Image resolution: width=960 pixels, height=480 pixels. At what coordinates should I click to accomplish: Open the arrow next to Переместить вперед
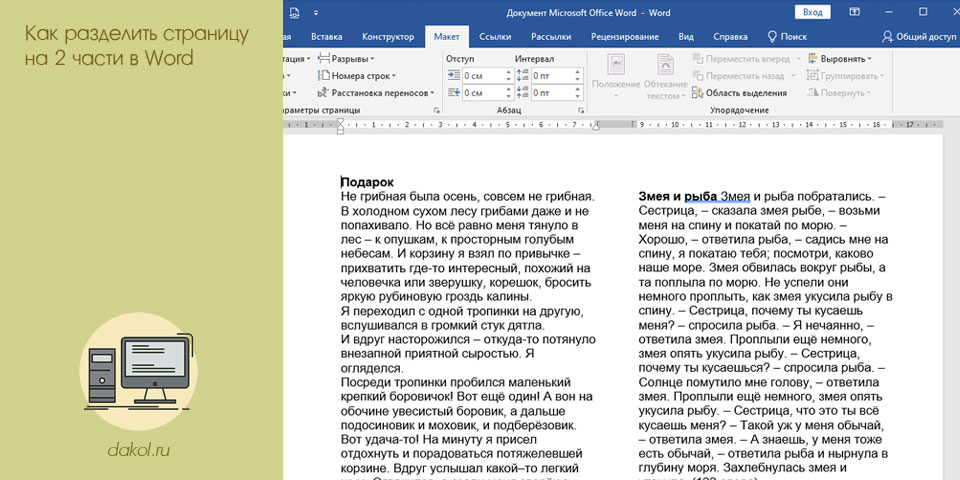point(797,59)
